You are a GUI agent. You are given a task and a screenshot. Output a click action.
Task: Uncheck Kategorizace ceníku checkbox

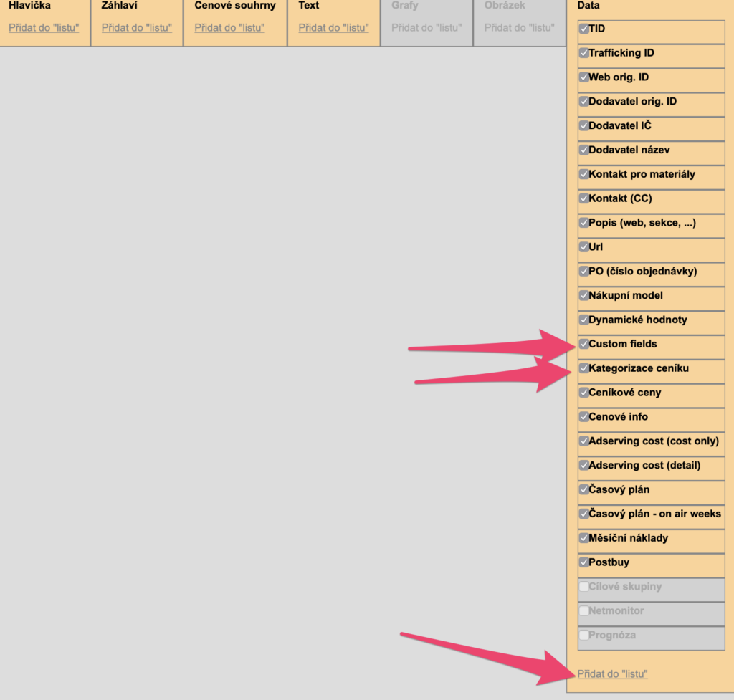pyautogui.click(x=583, y=368)
